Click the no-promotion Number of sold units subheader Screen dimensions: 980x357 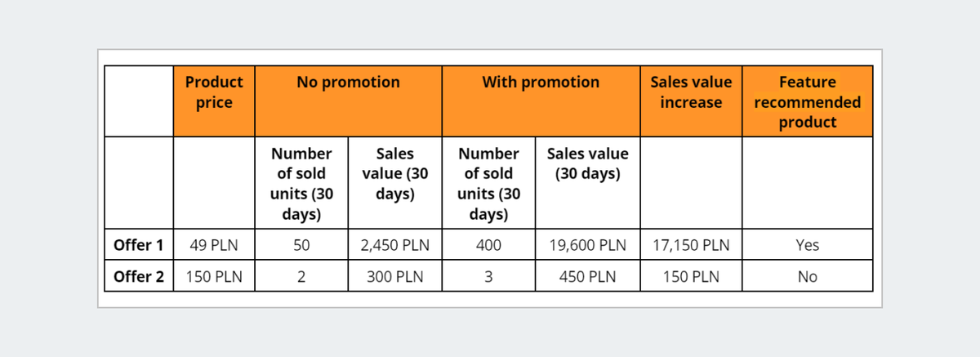coord(302,183)
